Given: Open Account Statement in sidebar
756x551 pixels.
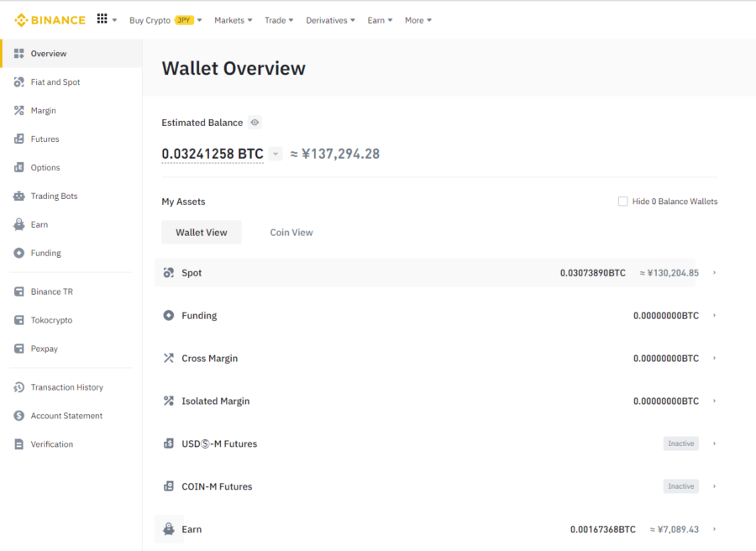Looking at the screenshot, I should tap(66, 416).
